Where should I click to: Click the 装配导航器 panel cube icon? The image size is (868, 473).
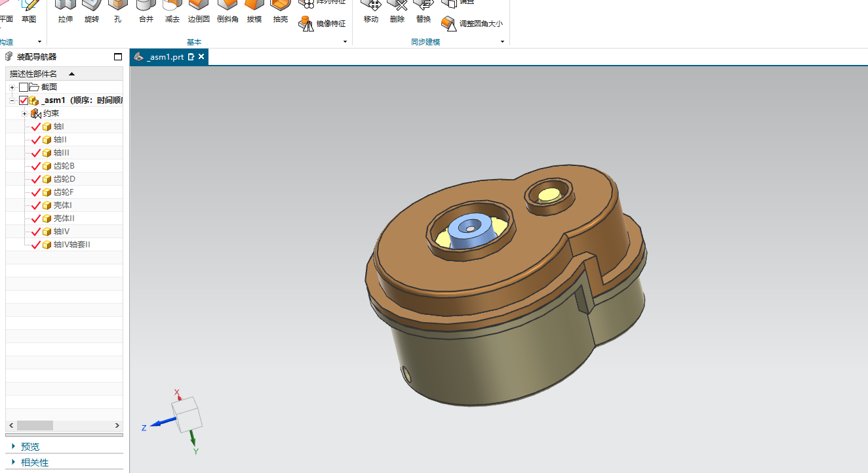9,56
